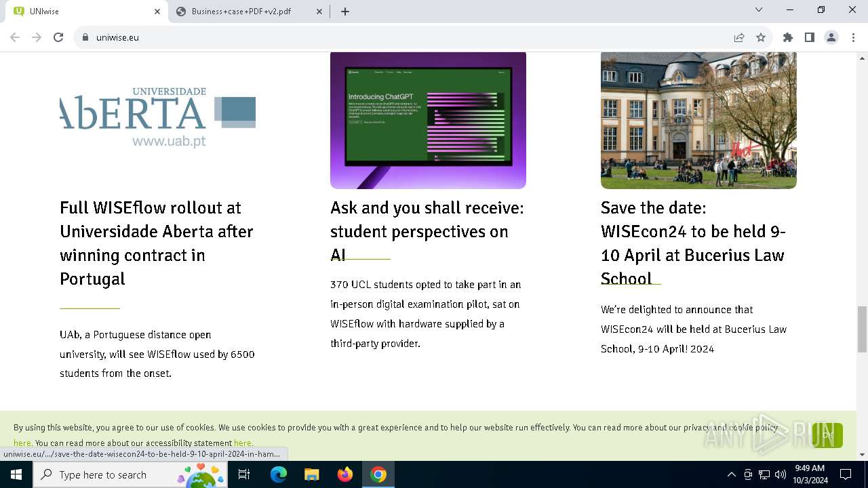This screenshot has width=868, height=488.
Task: Share this page icon in address bar
Action: click(739, 37)
